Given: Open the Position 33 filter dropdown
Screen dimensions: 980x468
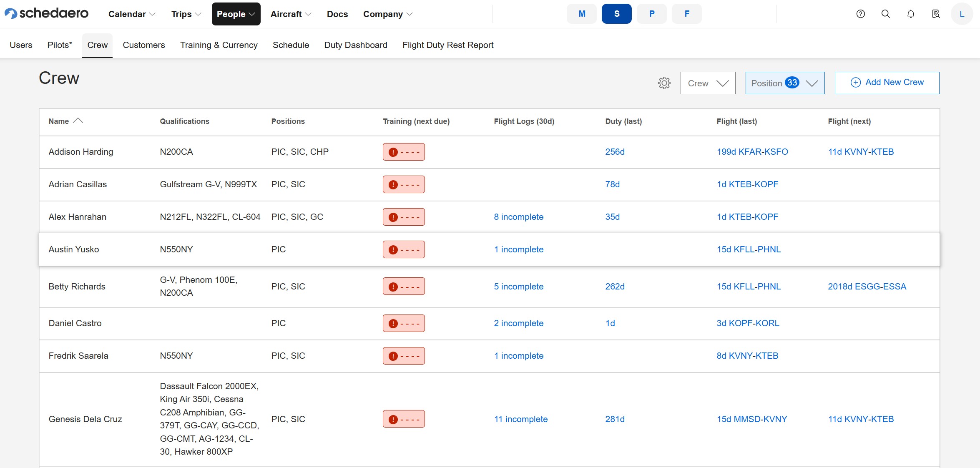Looking at the screenshot, I should pyautogui.click(x=785, y=83).
